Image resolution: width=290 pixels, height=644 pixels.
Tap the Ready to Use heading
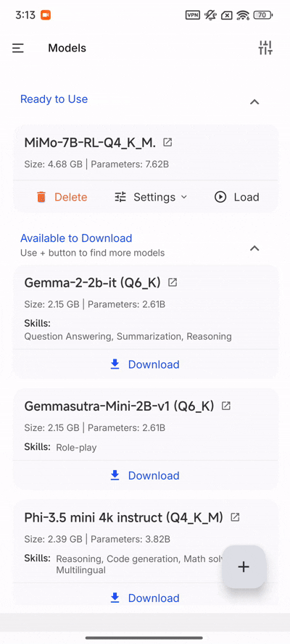54,99
